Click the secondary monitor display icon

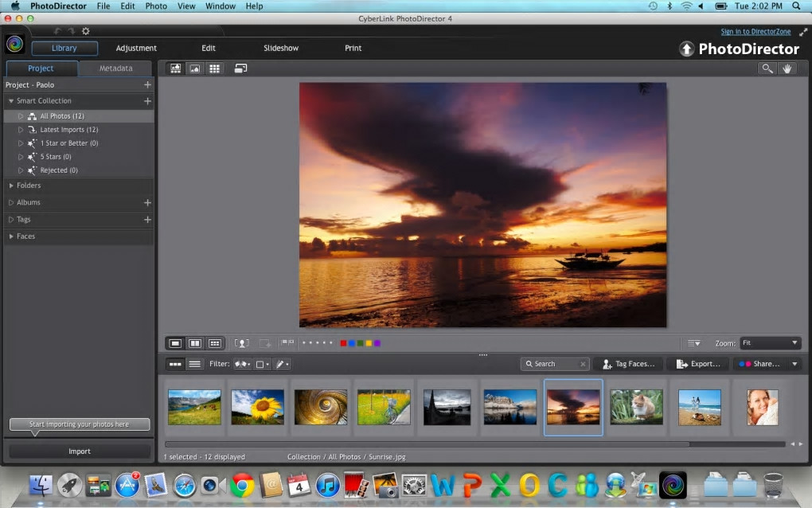[240, 68]
